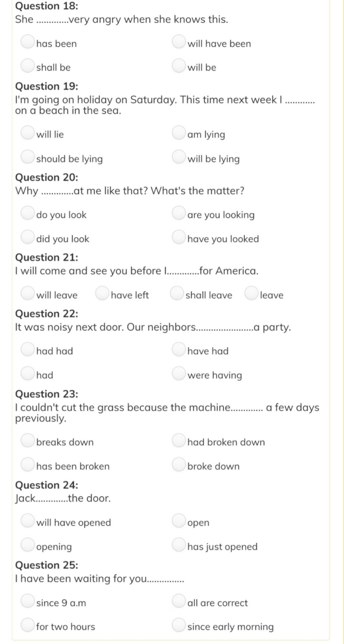Viewport: 344px width, 644px height.
Task: Select 'will be lying' for Question 19
Action: [x=179, y=157]
